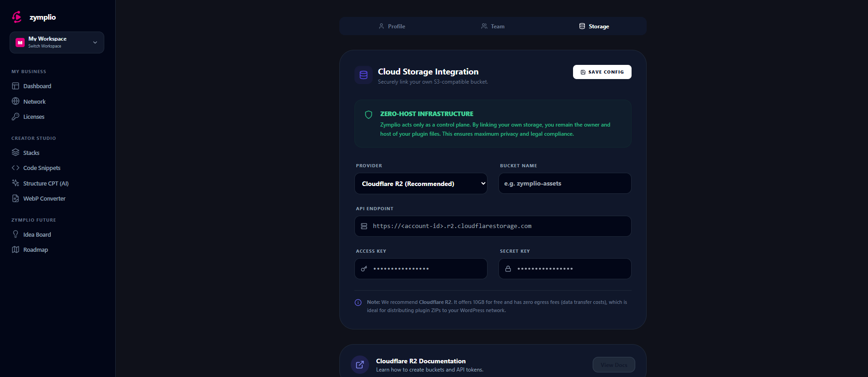Image resolution: width=868 pixels, height=377 pixels.
Task: Open the Idea Board page
Action: [x=37, y=234]
